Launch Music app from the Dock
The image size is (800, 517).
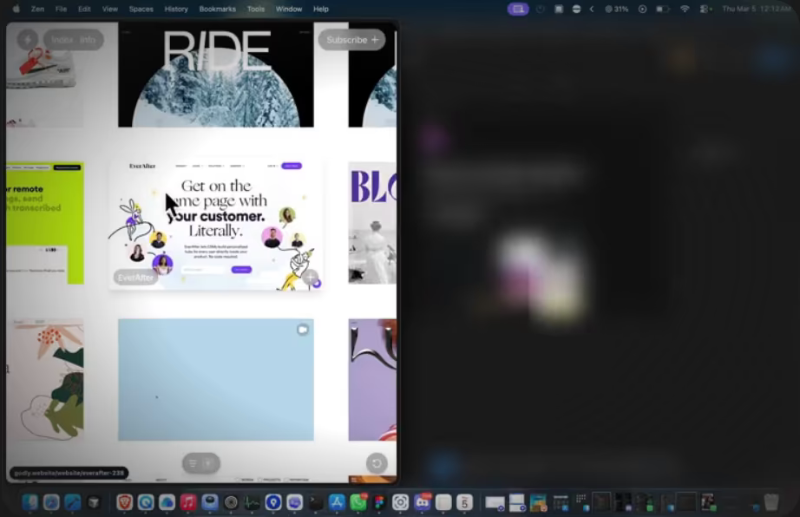click(x=188, y=502)
